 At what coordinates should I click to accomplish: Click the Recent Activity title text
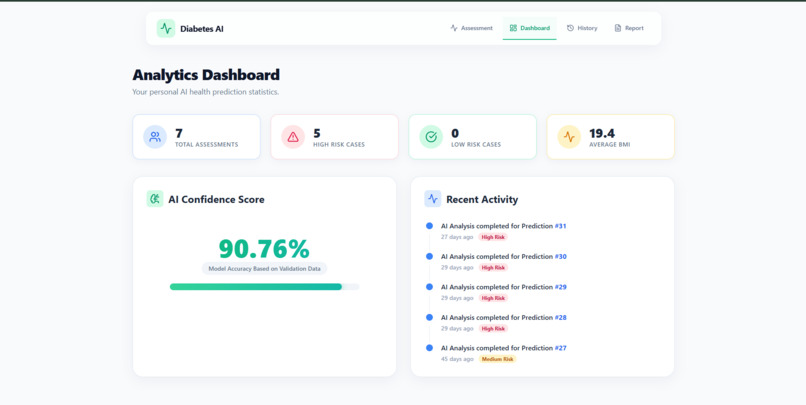tap(482, 199)
